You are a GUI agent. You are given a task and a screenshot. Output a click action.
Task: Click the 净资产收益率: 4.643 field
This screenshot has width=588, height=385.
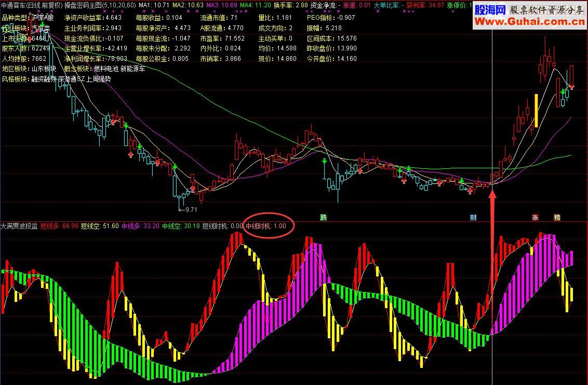pos(93,18)
